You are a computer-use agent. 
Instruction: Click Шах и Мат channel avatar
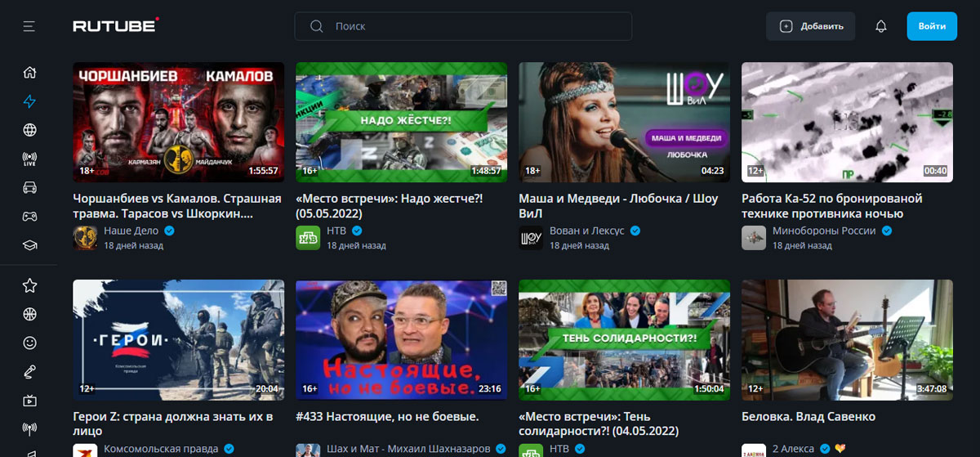[x=308, y=450]
